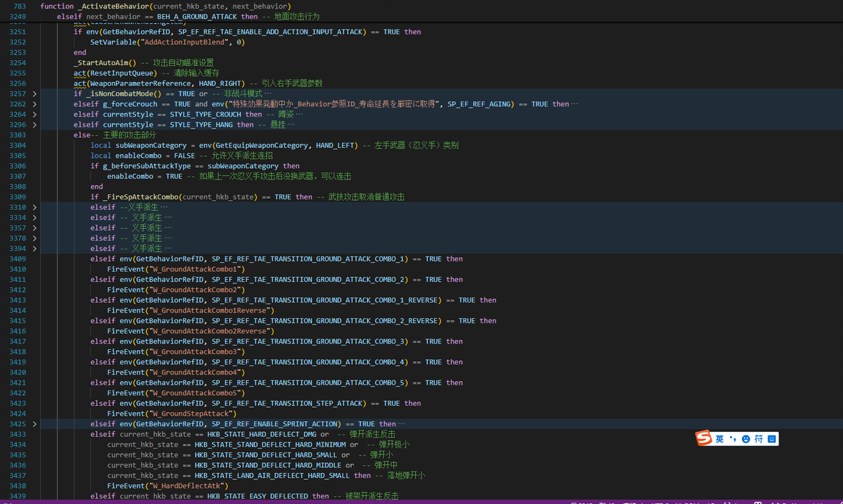Click the string "W_GroundAttackCombo2Reverse"
Viewport: 843px width, 504px height.
[211, 331]
